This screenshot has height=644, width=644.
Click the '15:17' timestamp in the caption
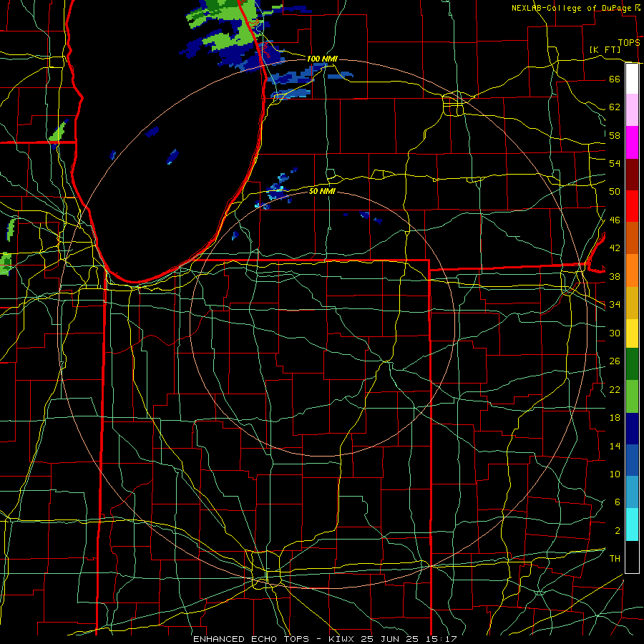pos(440,639)
